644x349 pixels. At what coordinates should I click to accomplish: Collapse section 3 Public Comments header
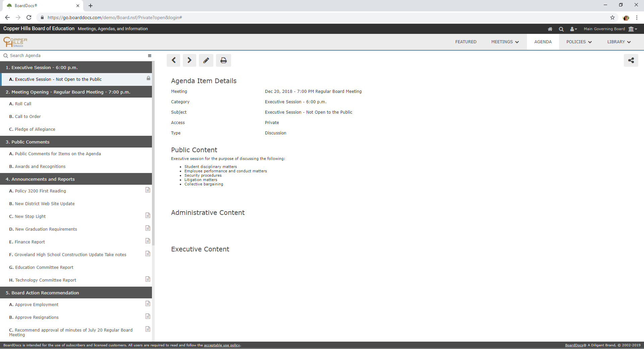click(x=76, y=142)
